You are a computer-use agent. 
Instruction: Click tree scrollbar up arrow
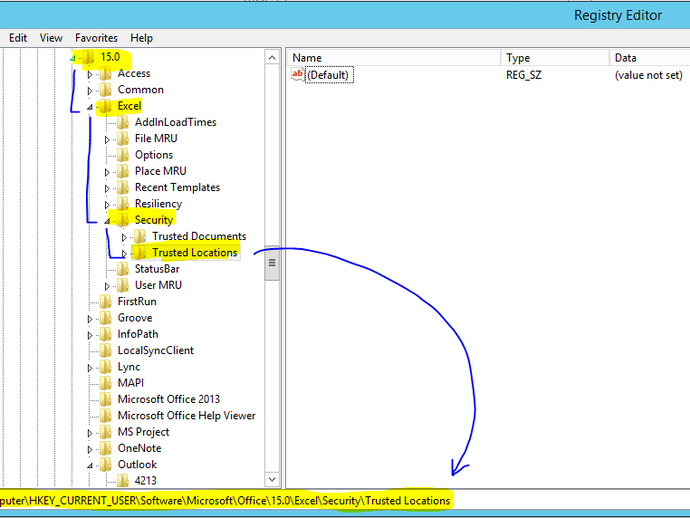pos(272,58)
